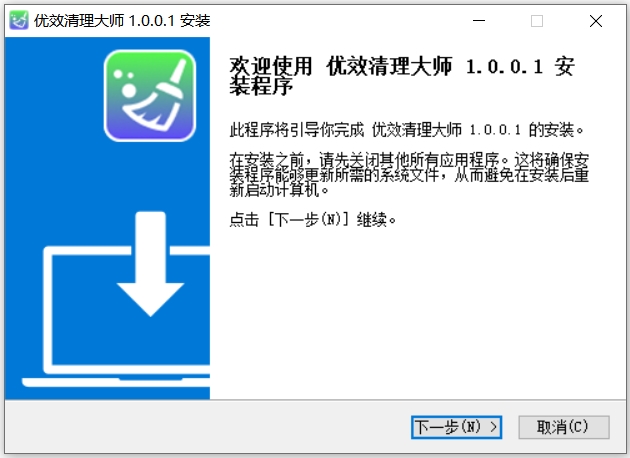
Task: Click the greyed-out maximize box
Action: point(537,20)
